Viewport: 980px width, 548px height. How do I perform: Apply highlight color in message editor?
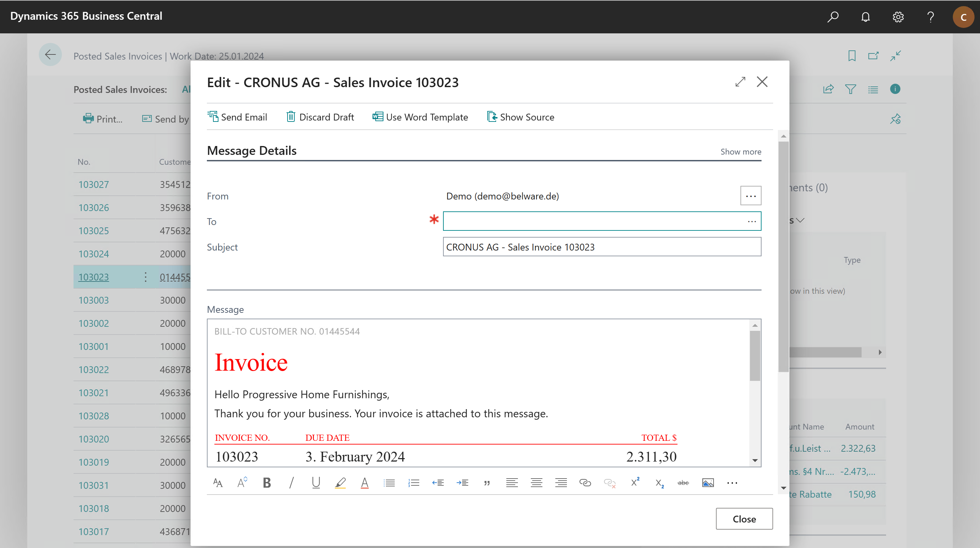point(340,483)
